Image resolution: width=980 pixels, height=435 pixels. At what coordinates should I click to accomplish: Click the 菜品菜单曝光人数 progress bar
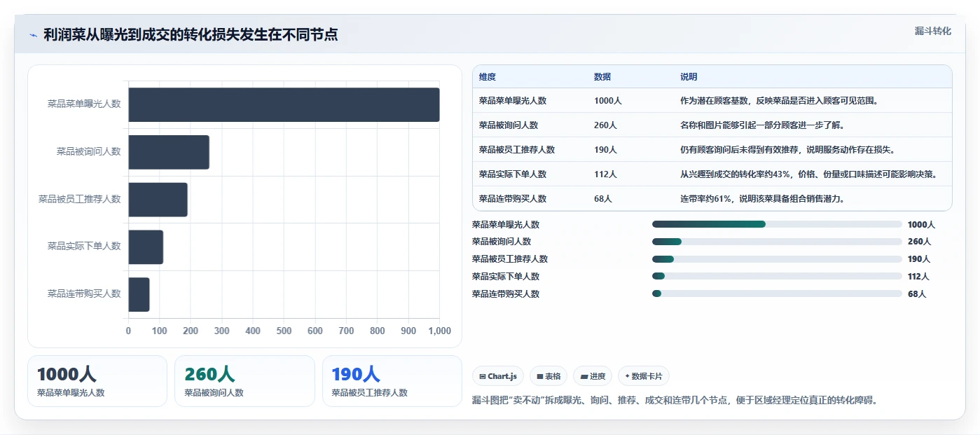pyautogui.click(x=777, y=224)
